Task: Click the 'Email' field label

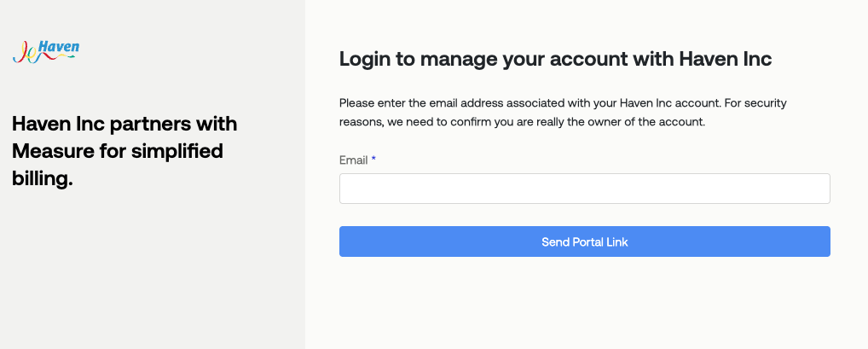Action: [354, 160]
